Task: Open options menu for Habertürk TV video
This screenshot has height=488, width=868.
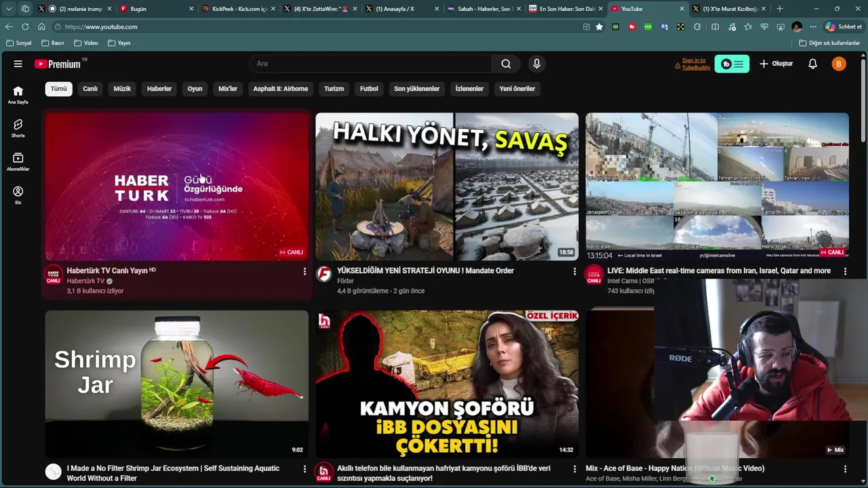Action: pyautogui.click(x=304, y=271)
